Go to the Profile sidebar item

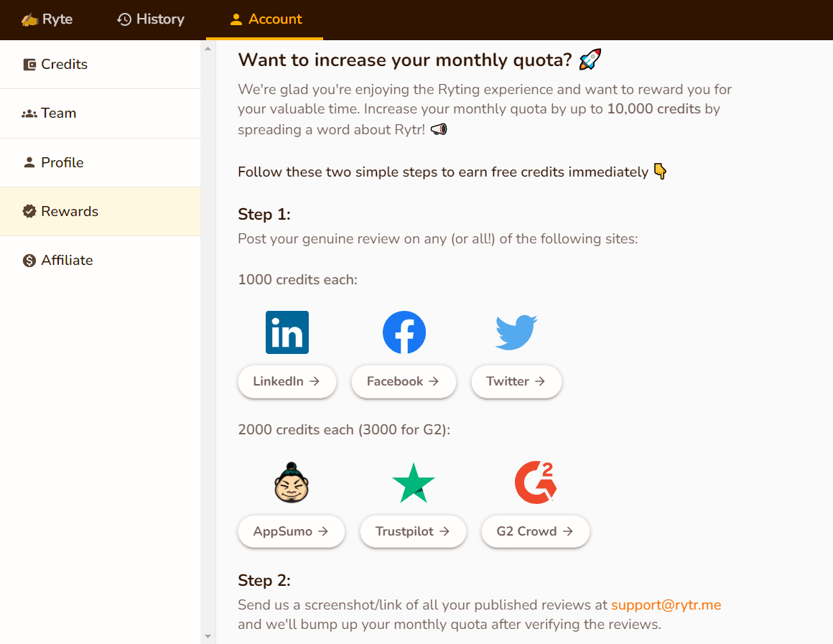(62, 162)
